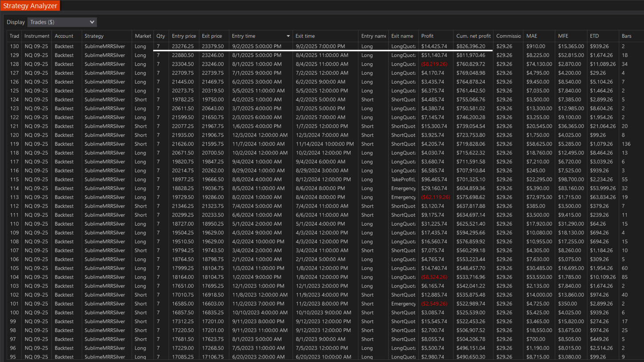Select the Strategy Analyzer tab
This screenshot has width=644, height=362.
[30, 6]
